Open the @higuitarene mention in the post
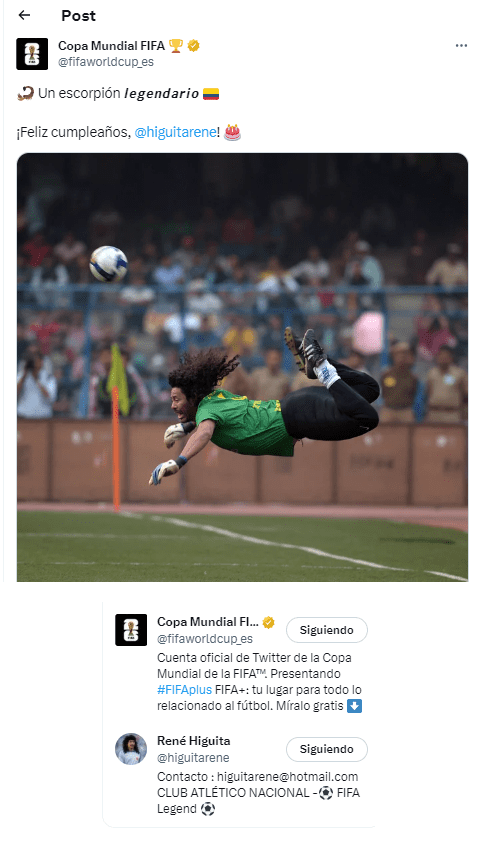This screenshot has width=478, height=852. (175, 132)
